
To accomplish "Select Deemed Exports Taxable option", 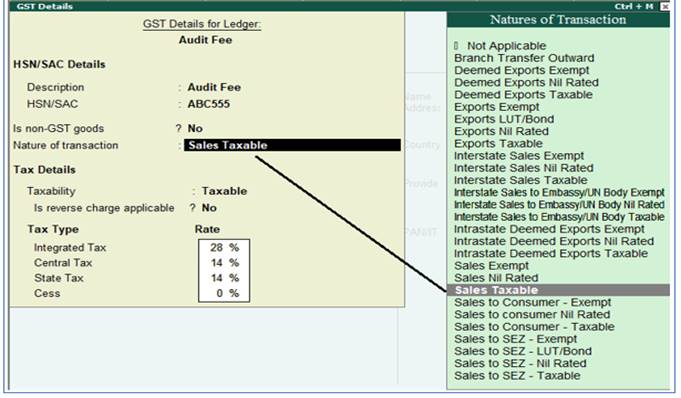I will point(523,94).
